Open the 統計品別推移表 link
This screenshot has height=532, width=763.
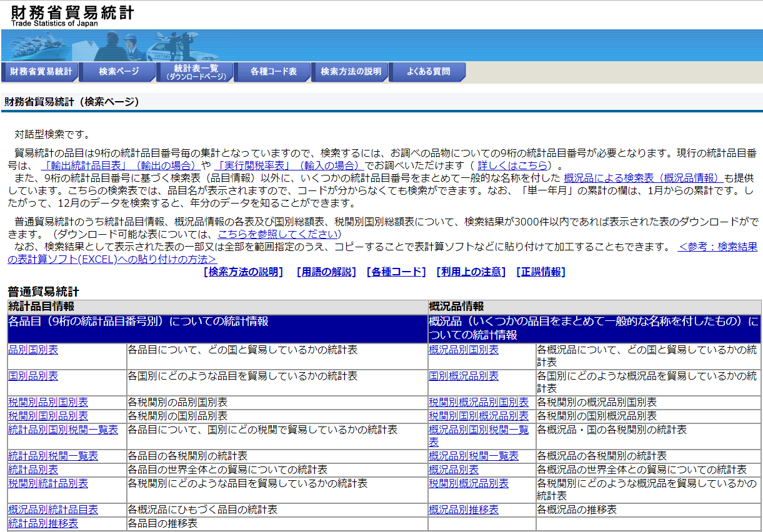[x=43, y=523]
